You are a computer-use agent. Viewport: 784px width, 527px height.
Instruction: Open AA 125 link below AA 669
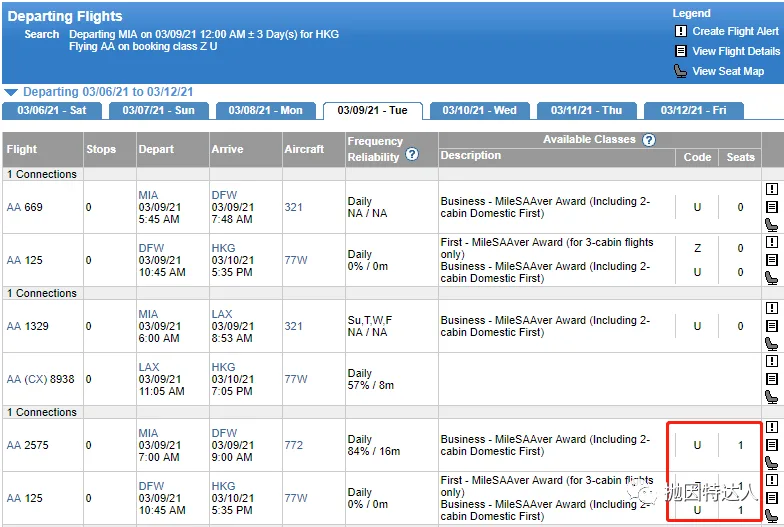(24, 260)
